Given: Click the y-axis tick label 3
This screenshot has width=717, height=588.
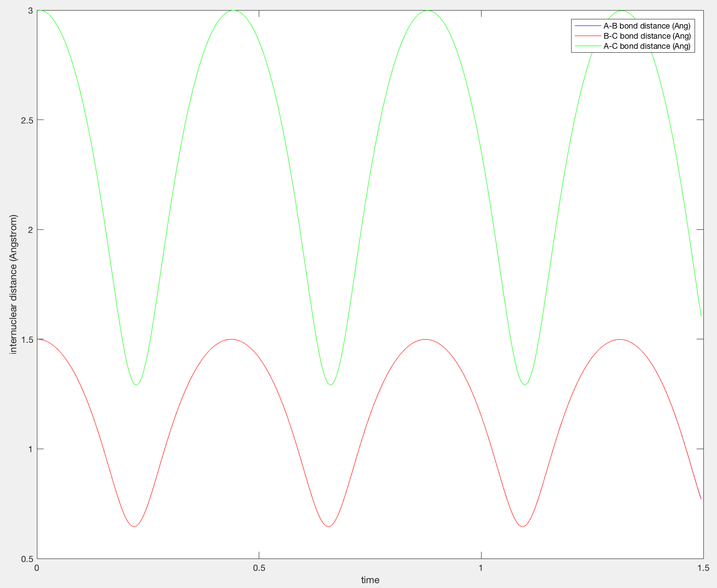Looking at the screenshot, I should [31, 10].
